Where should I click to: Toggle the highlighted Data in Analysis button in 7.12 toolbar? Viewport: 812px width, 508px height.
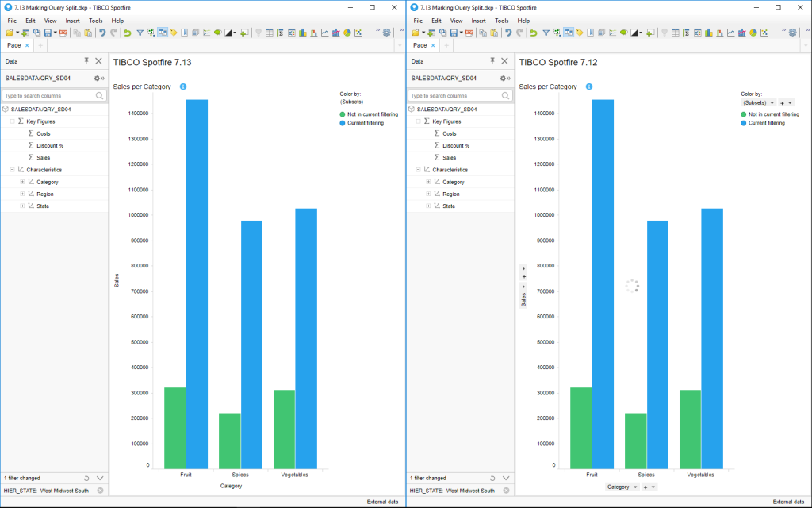click(x=569, y=32)
